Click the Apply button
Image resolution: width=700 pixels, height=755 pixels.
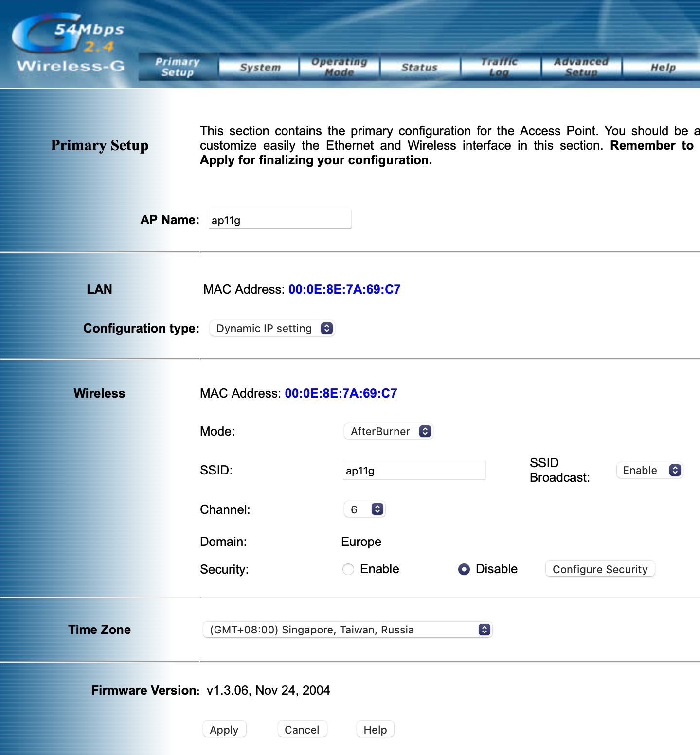pos(224,730)
